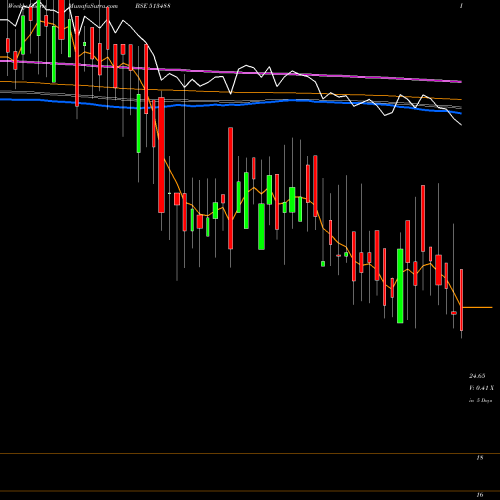Click the 'in 5 Days' label
Viewport: 500px width, 500px height.
point(480,400)
